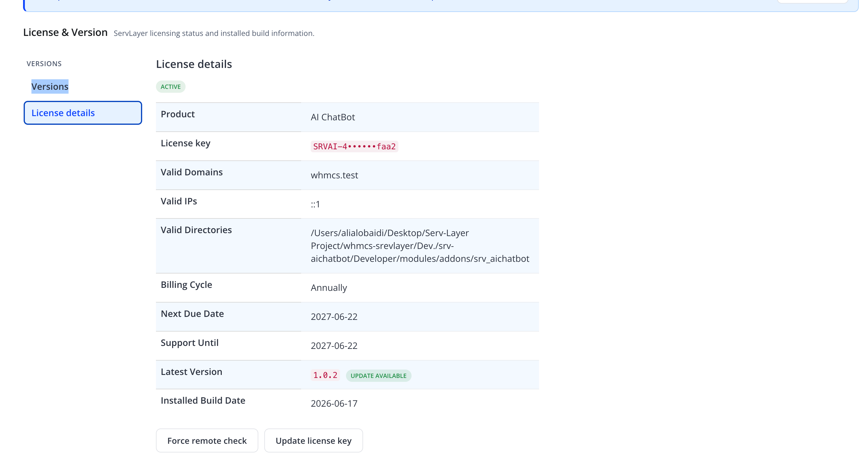Screen dimensions: 868x471
Task: Click the Valid IPs value ::1
Action: tap(315, 204)
